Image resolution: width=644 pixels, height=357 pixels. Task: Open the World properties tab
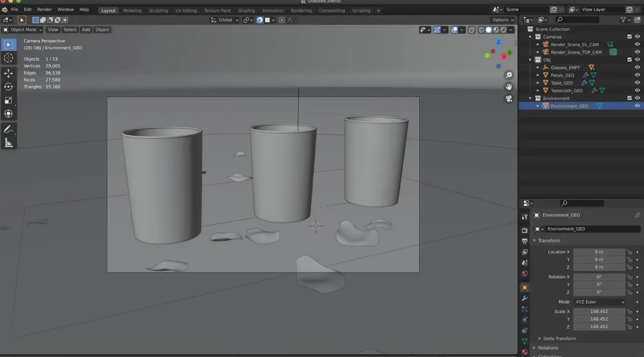(525, 273)
